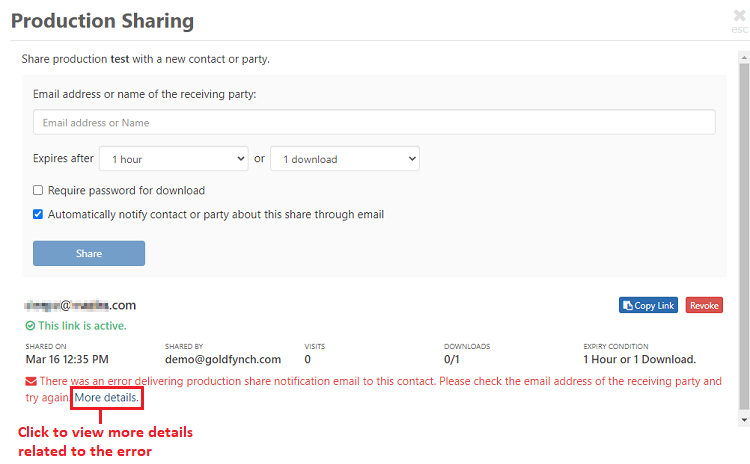750x464 pixels.
Task: Click the 0/1 downloads count
Action: tap(452, 359)
